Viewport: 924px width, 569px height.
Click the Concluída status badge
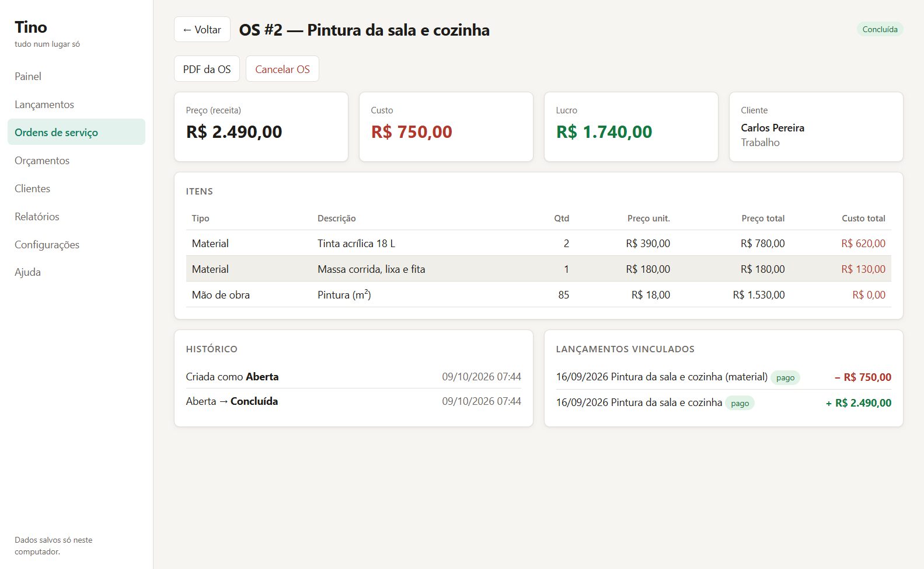click(x=880, y=29)
